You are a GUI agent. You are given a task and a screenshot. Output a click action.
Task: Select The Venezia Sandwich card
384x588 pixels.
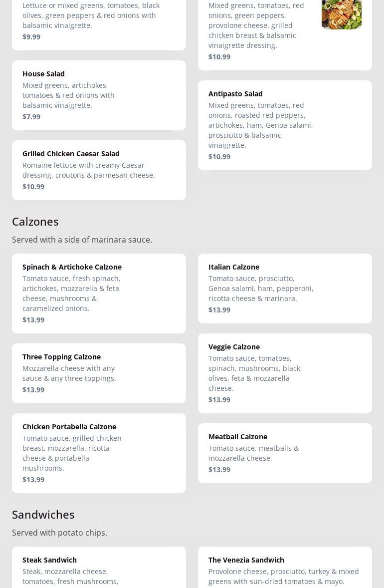pyautogui.click(x=285, y=569)
